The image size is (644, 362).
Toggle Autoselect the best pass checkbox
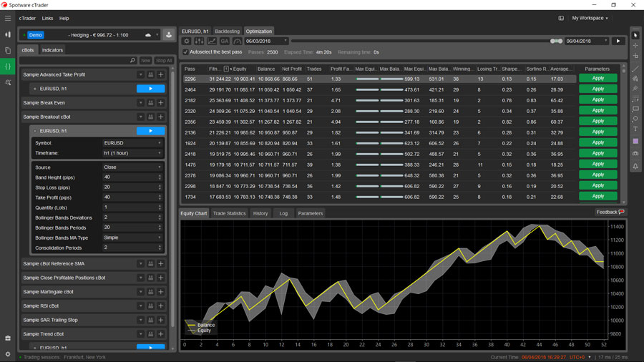click(185, 52)
